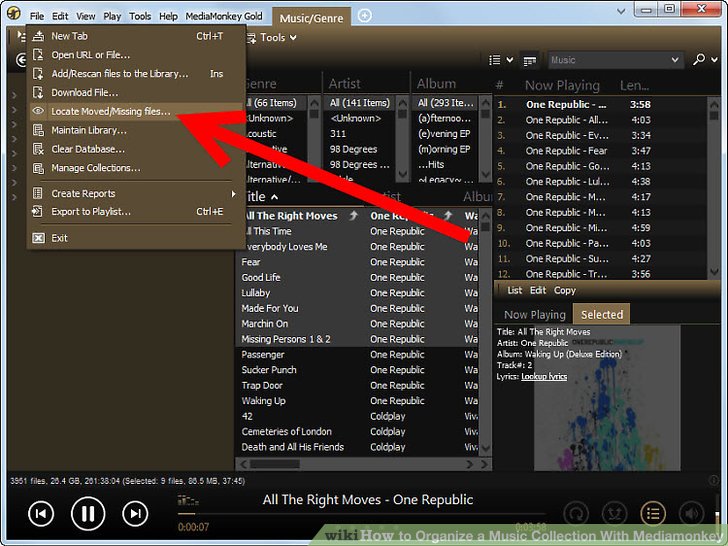728x546 pixels.
Task: Click the Now Playing Copy menu
Action: (565, 291)
